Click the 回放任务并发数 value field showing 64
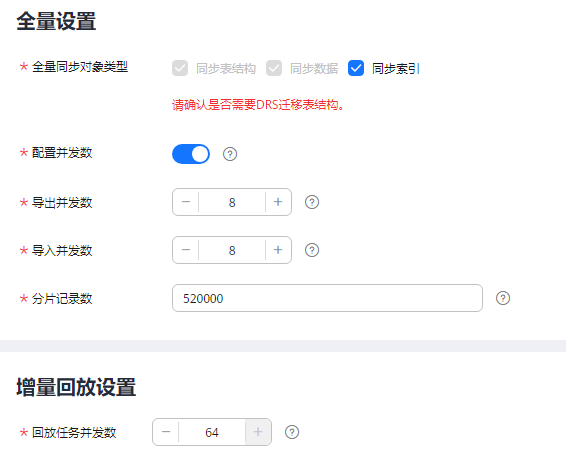566x473 pixels. pos(212,432)
